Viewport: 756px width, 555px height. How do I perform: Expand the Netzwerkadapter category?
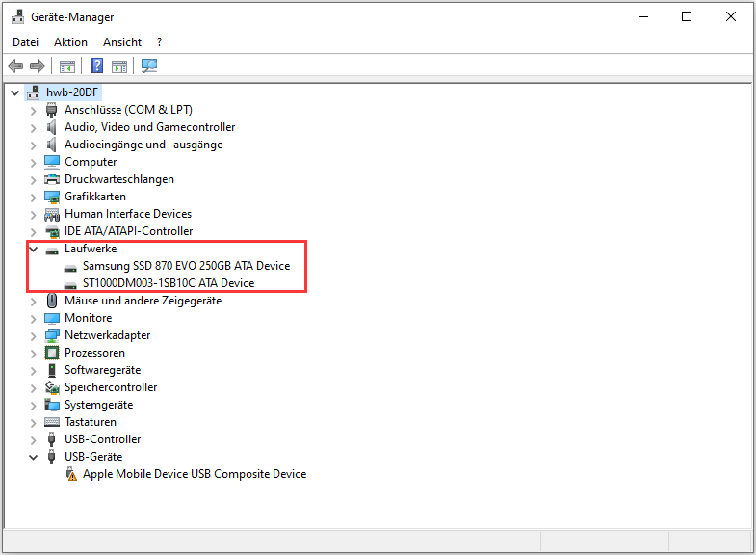(34, 335)
